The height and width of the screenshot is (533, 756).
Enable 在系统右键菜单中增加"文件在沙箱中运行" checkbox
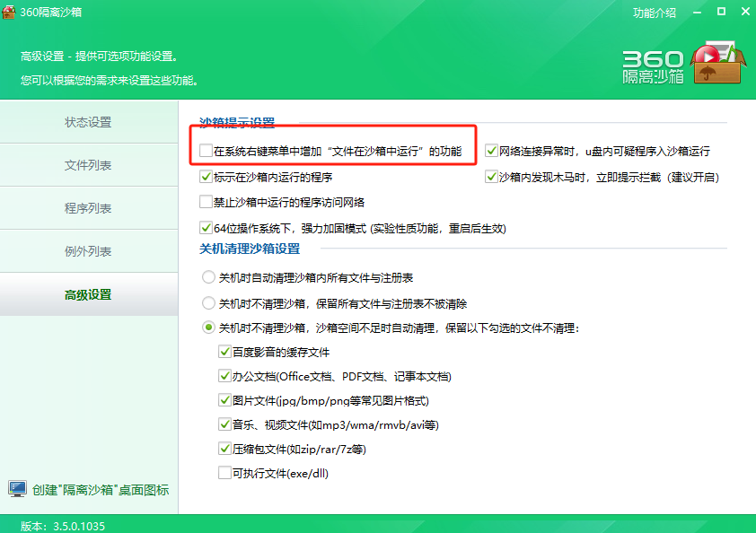(207, 152)
